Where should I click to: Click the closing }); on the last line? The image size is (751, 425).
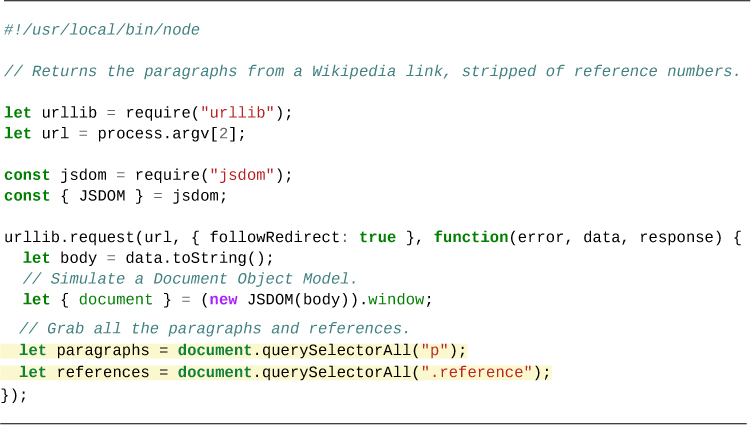pyautogui.click(x=14, y=394)
